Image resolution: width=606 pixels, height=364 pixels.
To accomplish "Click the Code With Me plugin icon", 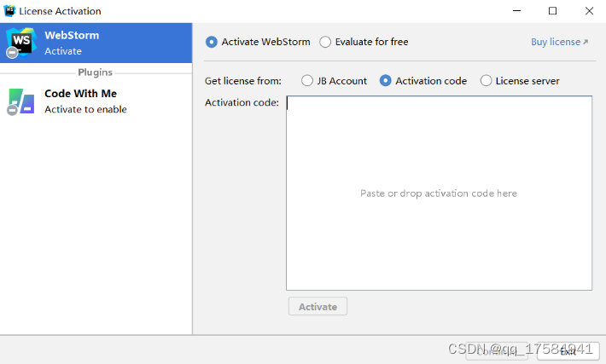I will tap(20, 101).
